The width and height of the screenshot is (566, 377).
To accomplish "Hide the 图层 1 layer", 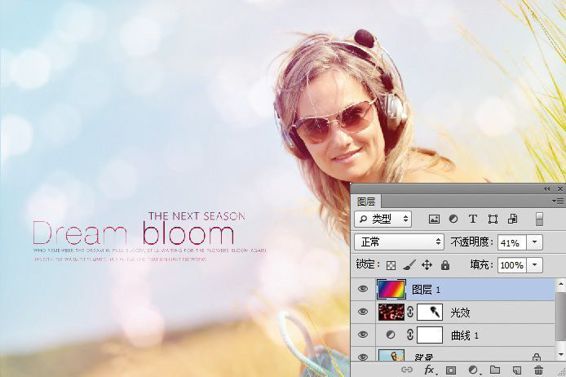I will [x=363, y=289].
